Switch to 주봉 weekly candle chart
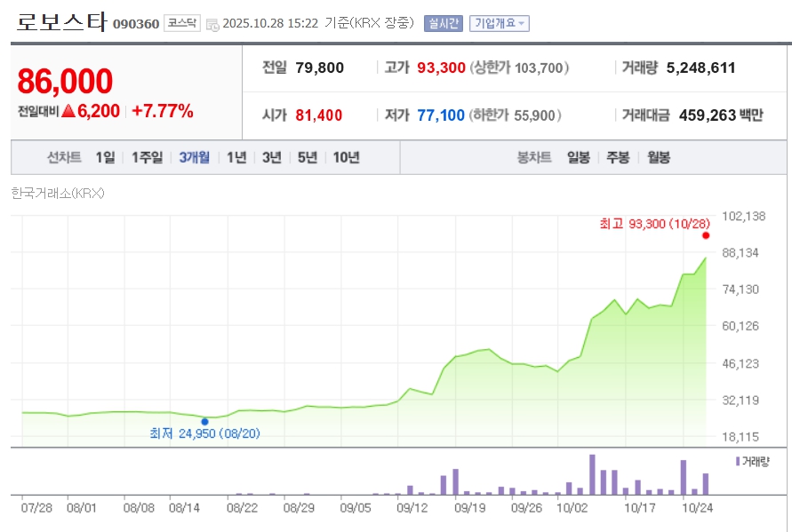792x532 pixels. [618, 157]
